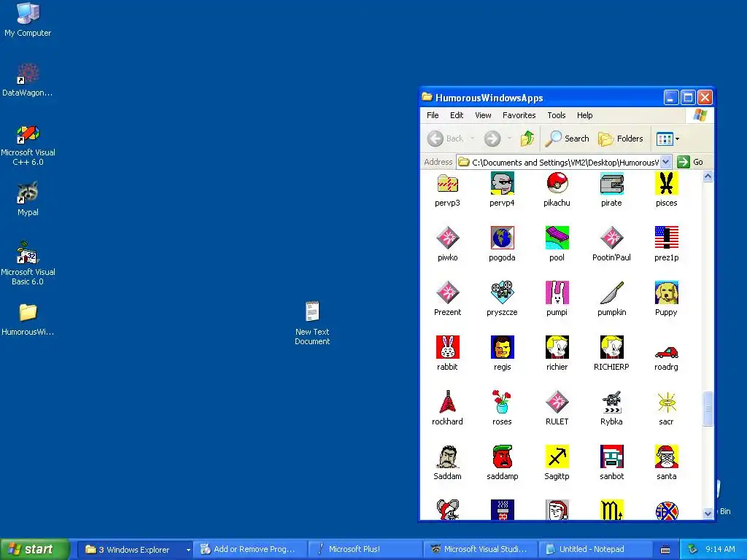Viewport: 747px width, 560px height.
Task: Switch to Untitled - Notepad taskbar button
Action: [x=595, y=549]
